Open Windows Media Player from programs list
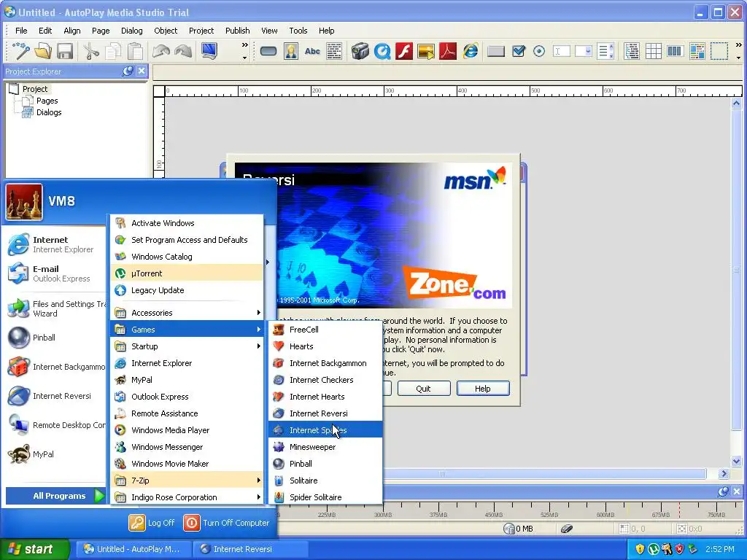The height and width of the screenshot is (560, 747). tap(187, 430)
